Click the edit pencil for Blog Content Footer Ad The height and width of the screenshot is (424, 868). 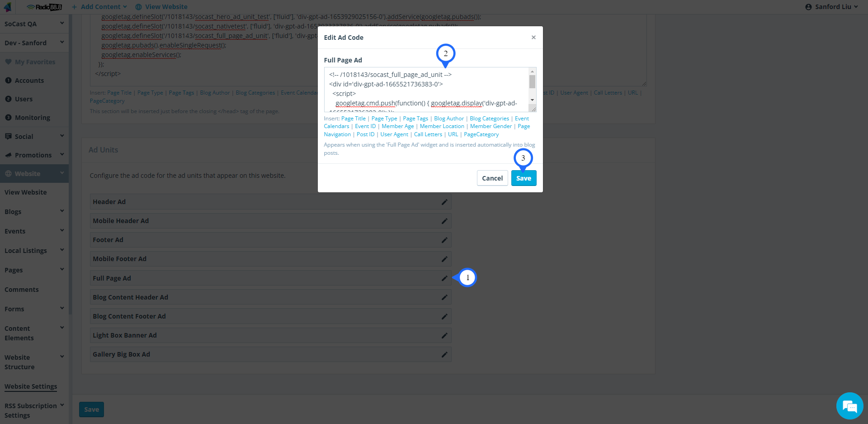(444, 316)
